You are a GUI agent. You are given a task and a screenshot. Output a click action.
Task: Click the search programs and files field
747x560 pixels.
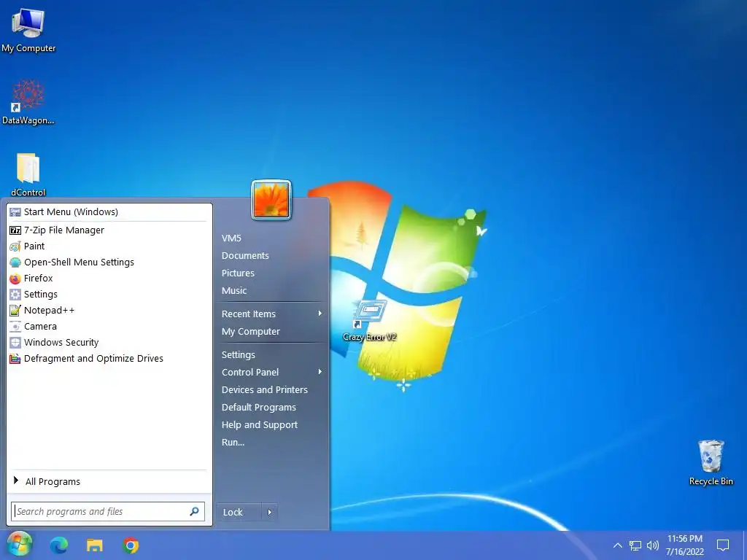108,511
